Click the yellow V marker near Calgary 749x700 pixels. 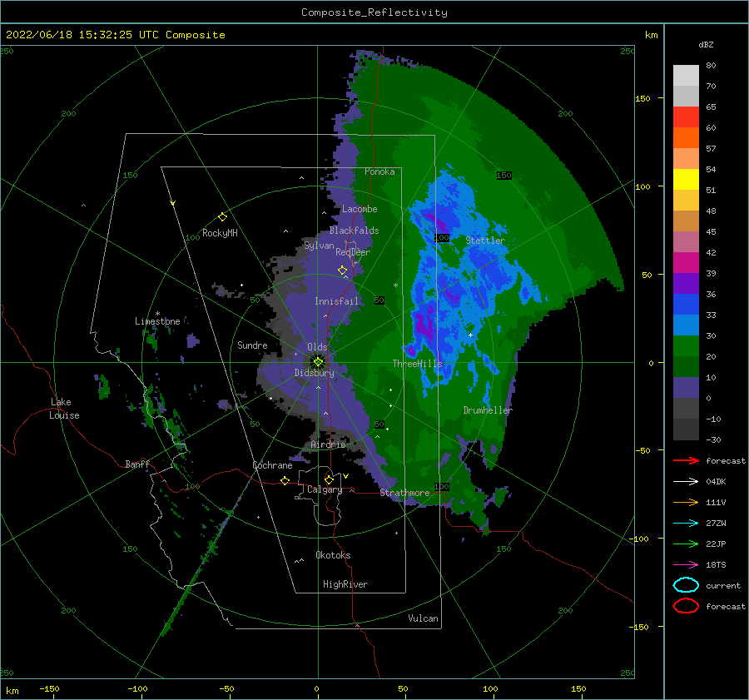pos(346,476)
